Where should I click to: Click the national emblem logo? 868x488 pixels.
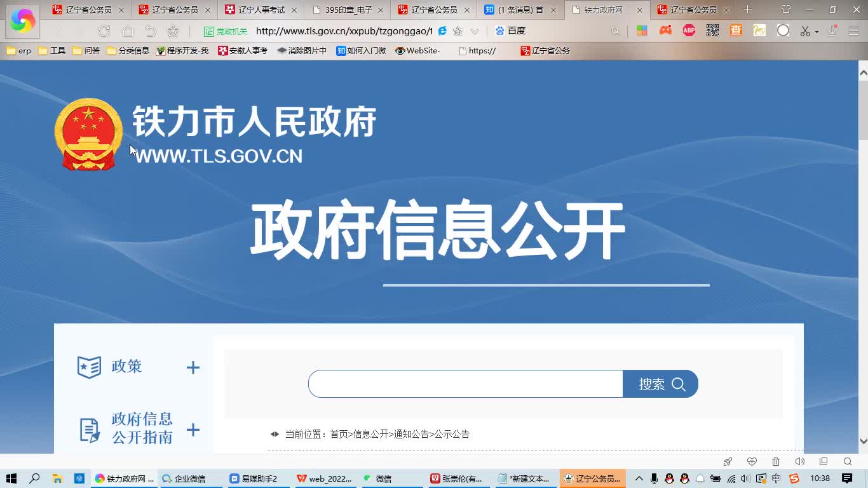click(88, 134)
